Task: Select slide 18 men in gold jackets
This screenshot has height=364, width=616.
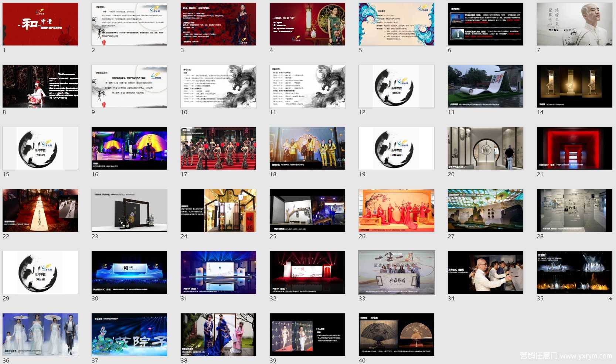Action: point(307,149)
